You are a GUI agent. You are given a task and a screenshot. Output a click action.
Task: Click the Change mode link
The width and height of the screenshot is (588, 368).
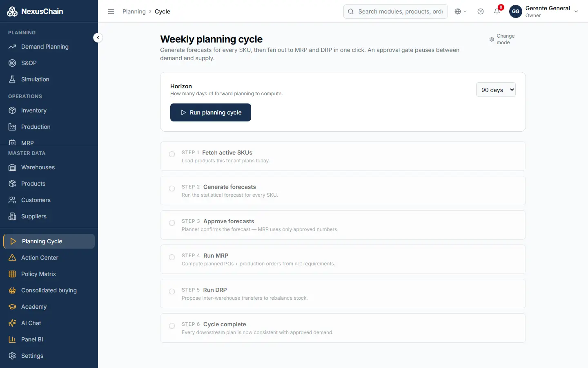tap(502, 39)
